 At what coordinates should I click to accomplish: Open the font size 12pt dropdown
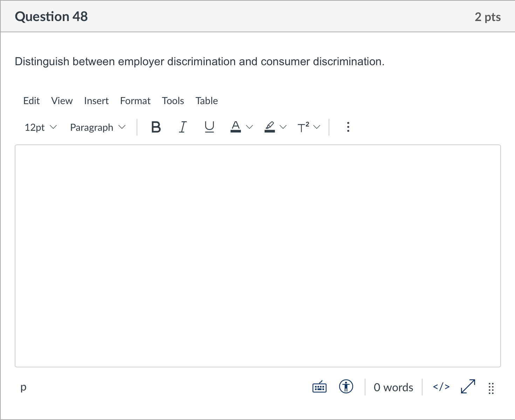click(x=41, y=127)
